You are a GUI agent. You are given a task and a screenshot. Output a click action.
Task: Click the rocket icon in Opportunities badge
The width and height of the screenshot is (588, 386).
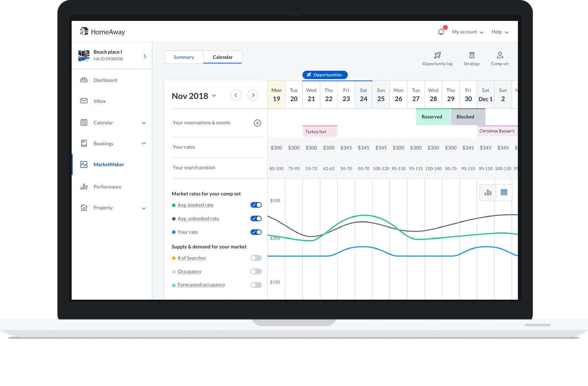coord(309,75)
